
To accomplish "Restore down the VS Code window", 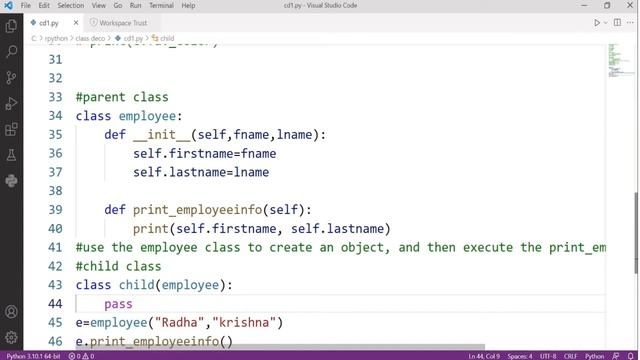I will [607, 5].
